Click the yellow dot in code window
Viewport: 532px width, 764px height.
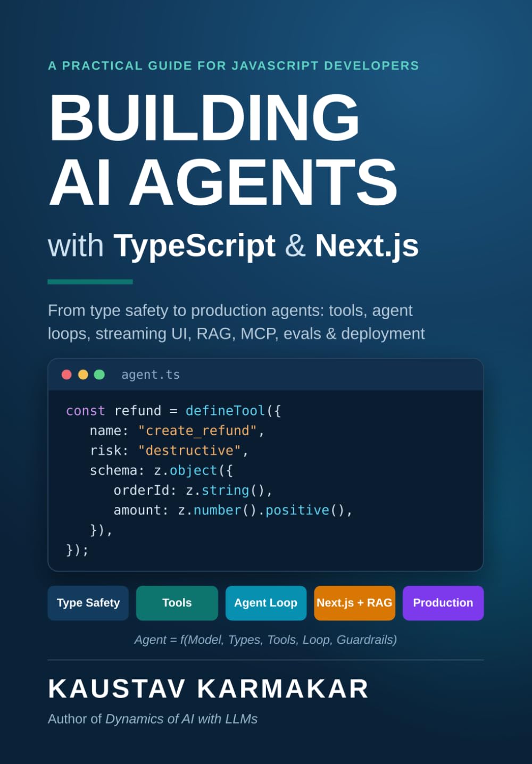tap(83, 375)
